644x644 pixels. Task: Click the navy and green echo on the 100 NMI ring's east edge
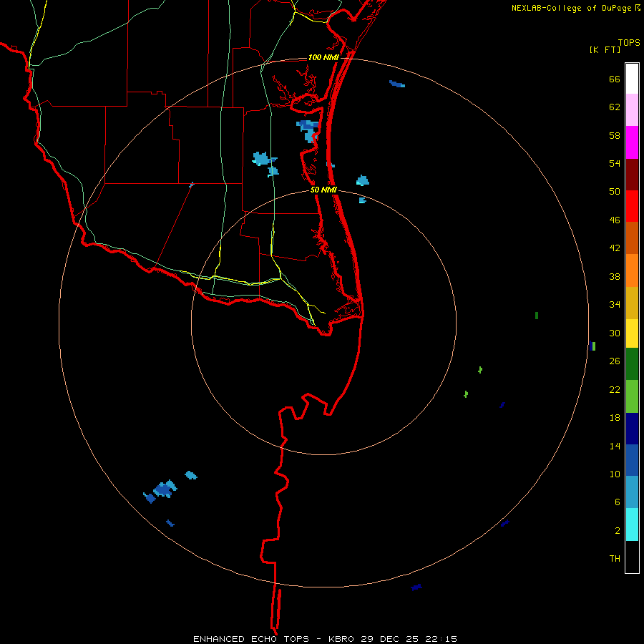592,346
